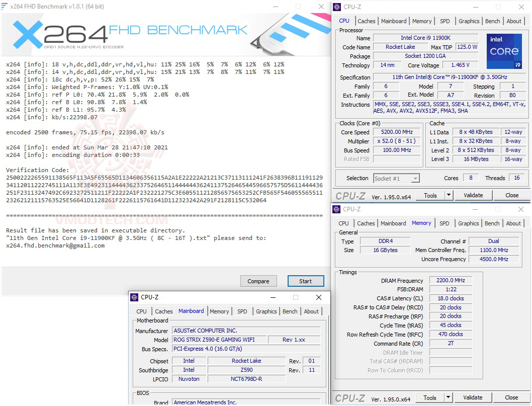Open the Mainboard tab in the top CPU-Z window
532x406 pixels.
(394, 21)
